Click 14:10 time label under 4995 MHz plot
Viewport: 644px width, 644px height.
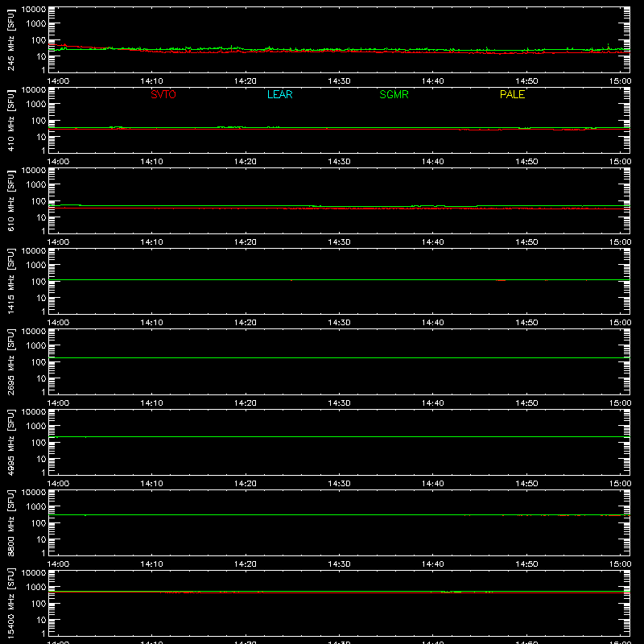[x=151, y=484]
